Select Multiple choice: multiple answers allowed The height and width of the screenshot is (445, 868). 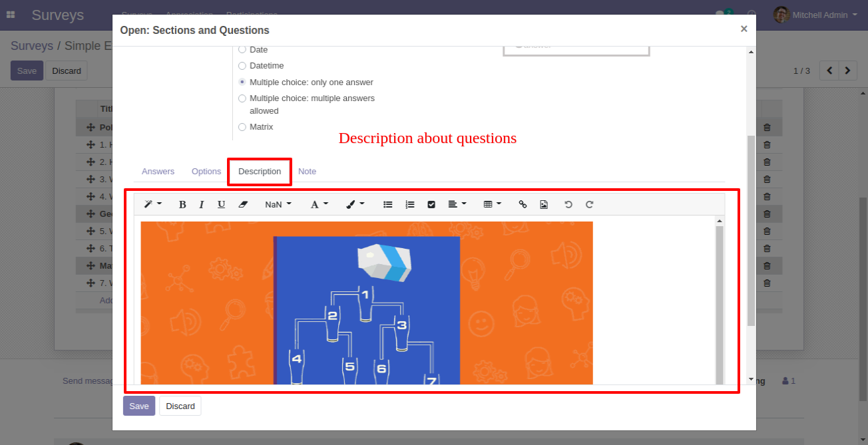242,98
